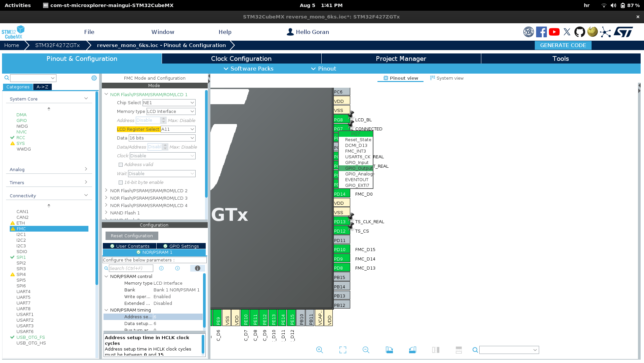Viewport: 644px width, 363px height.
Task: Select GPIO_Output in PG7 pin menu
Action: tap(356, 168)
